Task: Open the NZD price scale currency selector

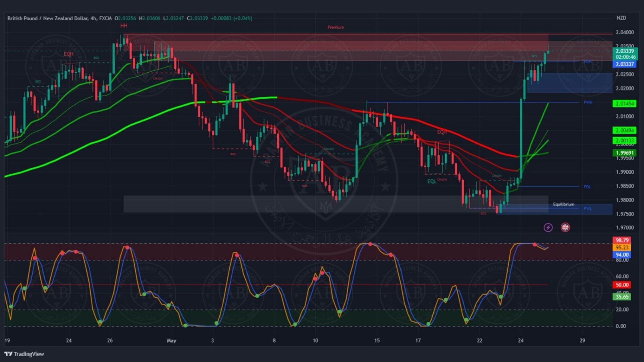Action: pyautogui.click(x=621, y=18)
